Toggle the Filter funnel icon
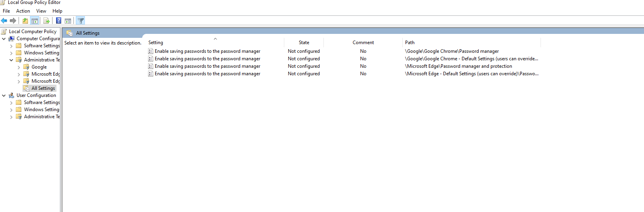 point(81,21)
